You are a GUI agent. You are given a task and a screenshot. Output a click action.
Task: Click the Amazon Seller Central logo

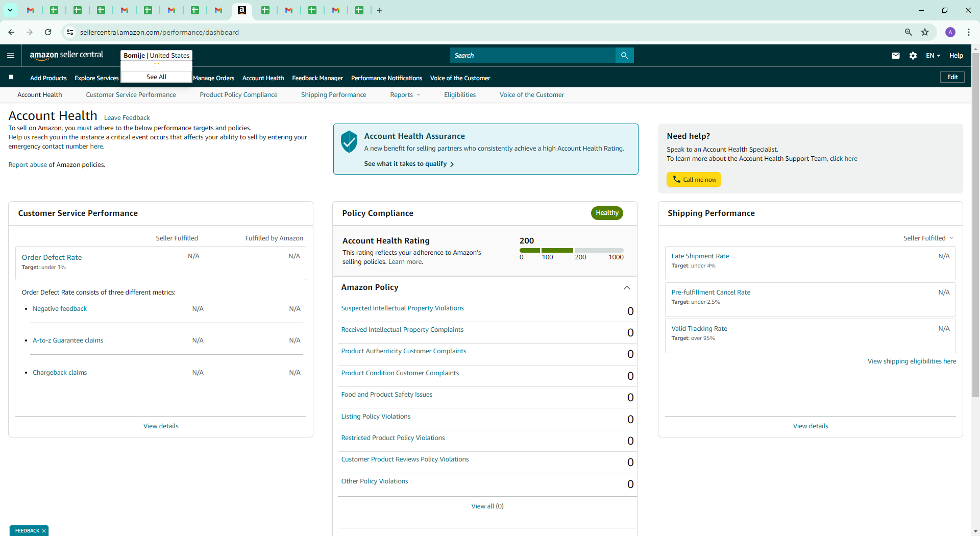pos(66,55)
